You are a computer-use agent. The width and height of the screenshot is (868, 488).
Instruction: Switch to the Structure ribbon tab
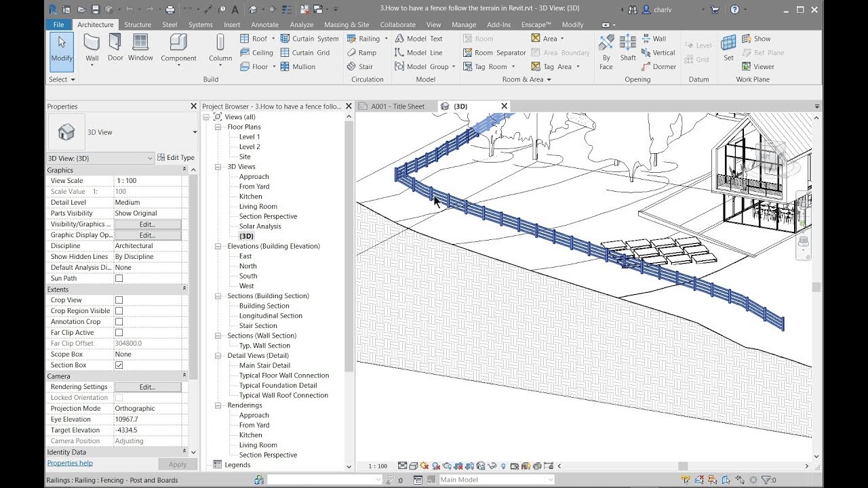pyautogui.click(x=138, y=24)
